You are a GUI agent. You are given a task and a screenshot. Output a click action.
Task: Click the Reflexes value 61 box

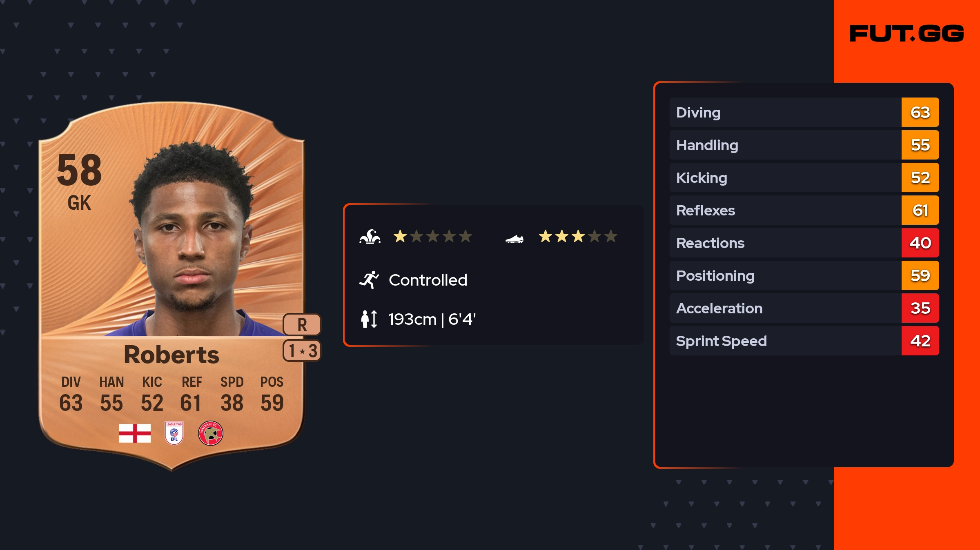tap(920, 210)
